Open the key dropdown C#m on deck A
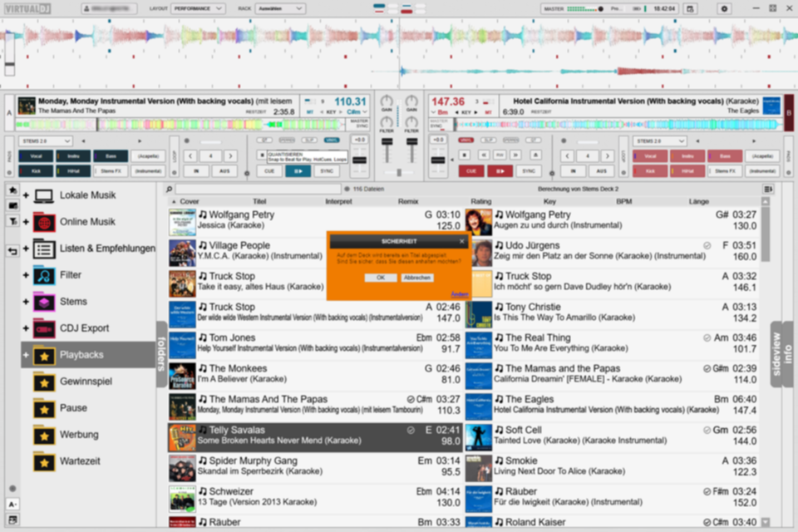 click(357, 112)
